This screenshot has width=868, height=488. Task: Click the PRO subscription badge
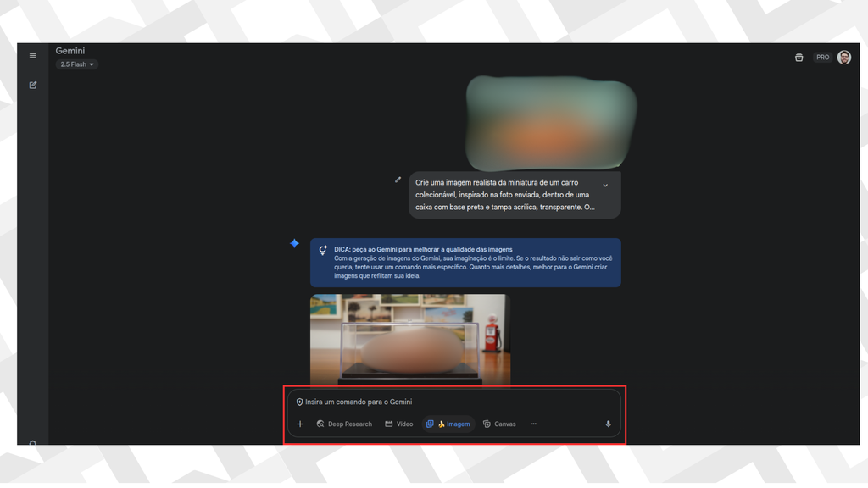pyautogui.click(x=822, y=58)
